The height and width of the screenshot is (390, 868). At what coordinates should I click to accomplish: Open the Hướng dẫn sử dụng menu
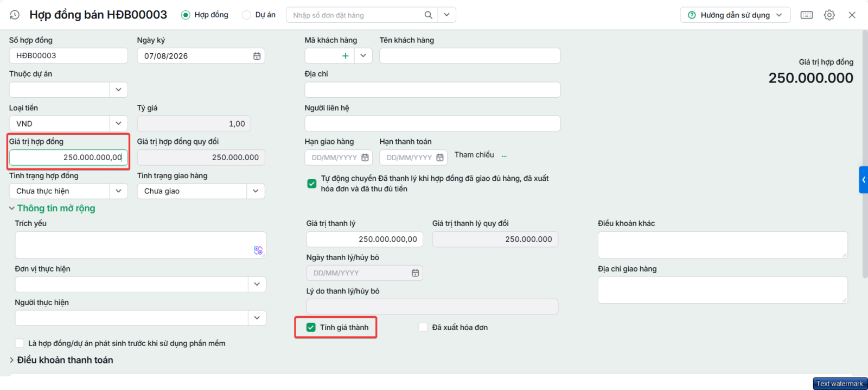[735, 15]
